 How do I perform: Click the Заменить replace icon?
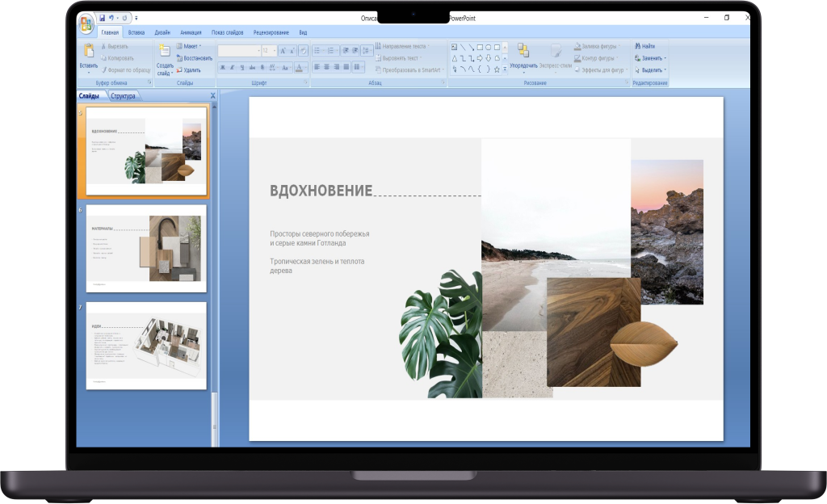638,58
